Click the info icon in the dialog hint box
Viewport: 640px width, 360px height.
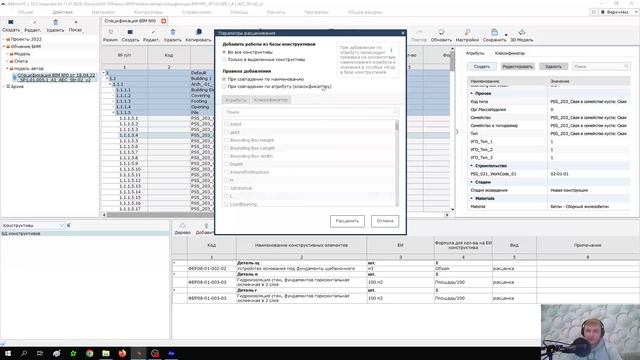point(391,50)
